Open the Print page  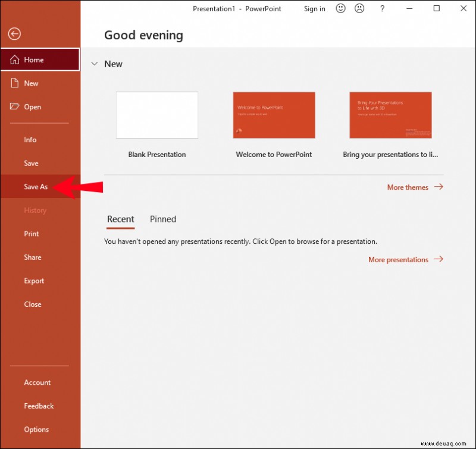[40, 234]
